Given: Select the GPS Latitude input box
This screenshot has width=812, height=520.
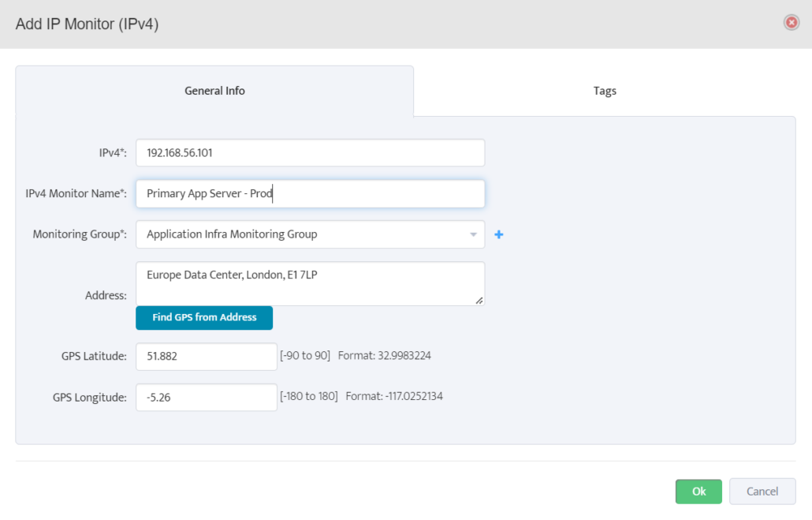Looking at the screenshot, I should pyautogui.click(x=206, y=356).
